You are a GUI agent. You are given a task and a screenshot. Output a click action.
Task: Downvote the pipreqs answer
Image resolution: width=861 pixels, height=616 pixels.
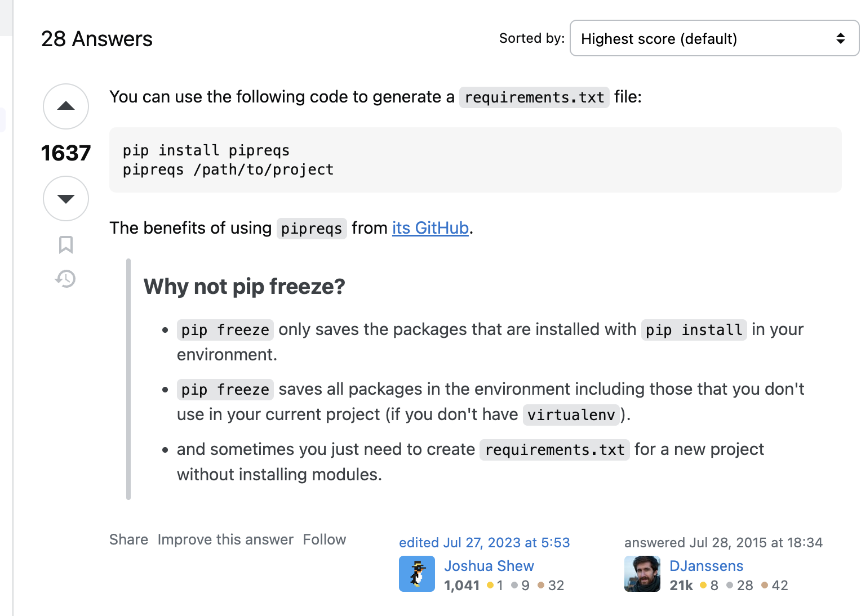pyautogui.click(x=66, y=198)
